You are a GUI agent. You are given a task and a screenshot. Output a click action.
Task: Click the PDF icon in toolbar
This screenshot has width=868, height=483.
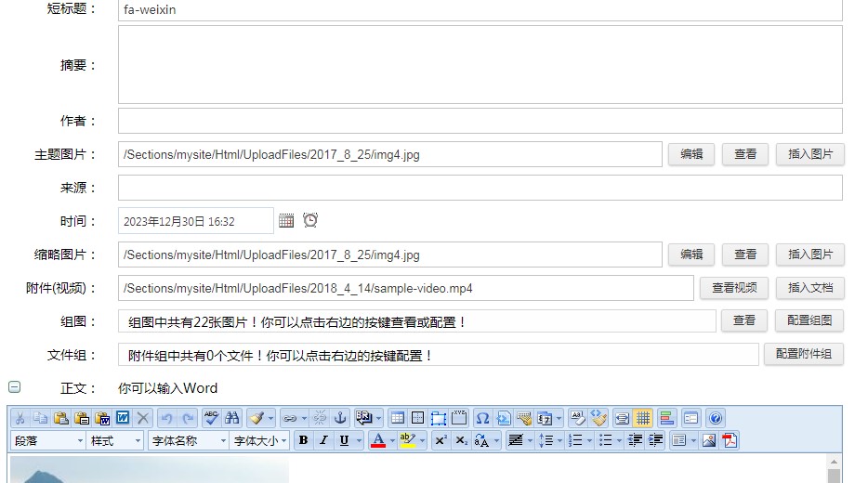(730, 440)
